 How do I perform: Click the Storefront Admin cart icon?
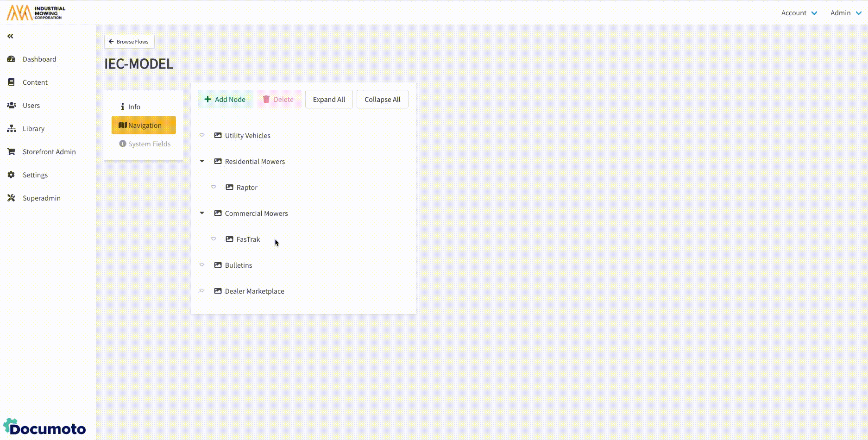pyautogui.click(x=11, y=152)
